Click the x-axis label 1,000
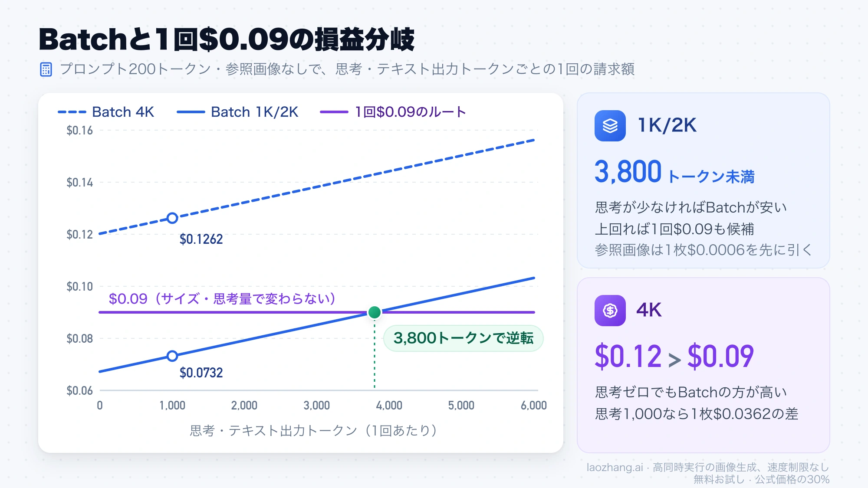The width and height of the screenshot is (868, 488). click(172, 406)
